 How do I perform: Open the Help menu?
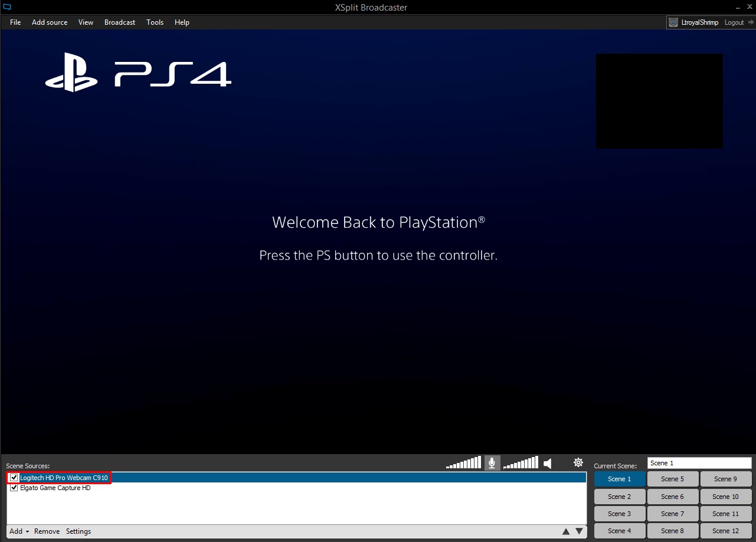click(182, 22)
